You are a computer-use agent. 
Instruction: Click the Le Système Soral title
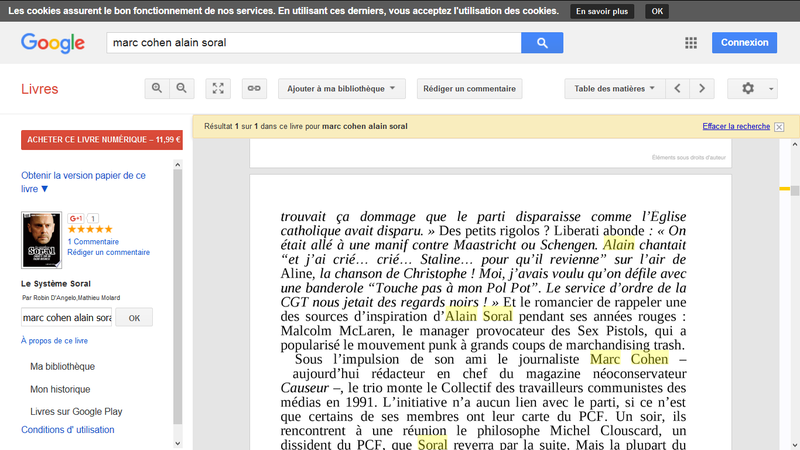click(56, 284)
